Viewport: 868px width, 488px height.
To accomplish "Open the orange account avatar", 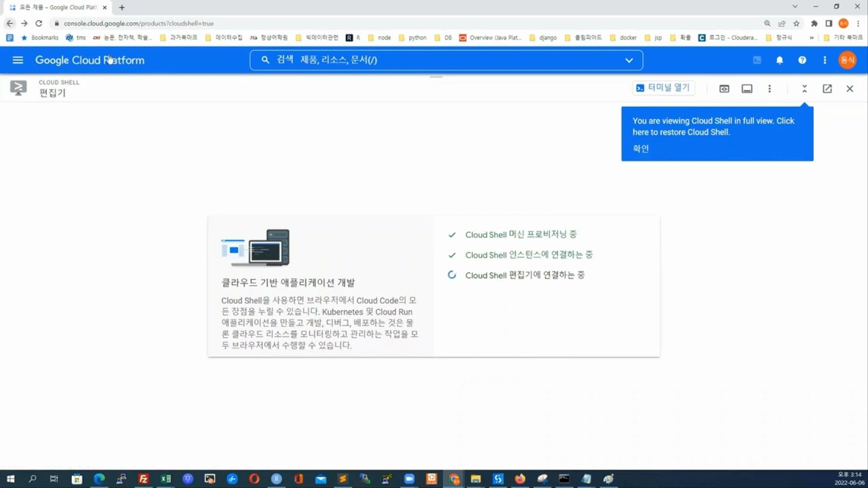I will coord(847,60).
